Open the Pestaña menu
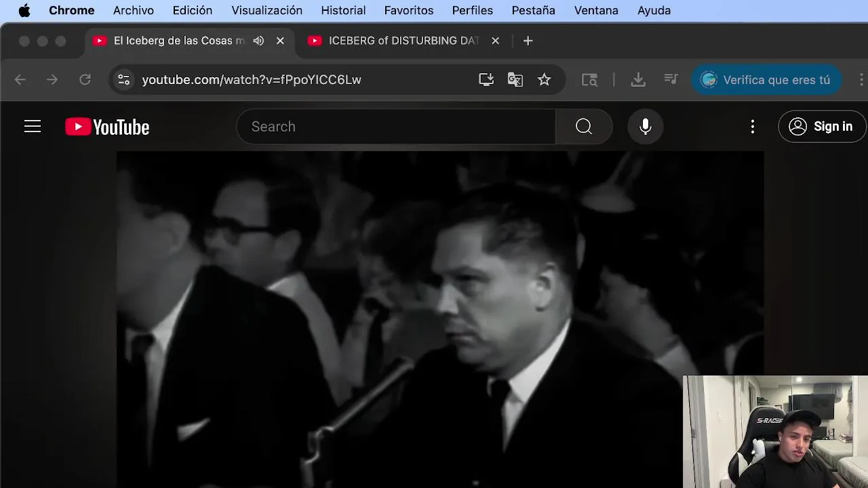Image resolution: width=868 pixels, height=488 pixels. click(x=534, y=10)
